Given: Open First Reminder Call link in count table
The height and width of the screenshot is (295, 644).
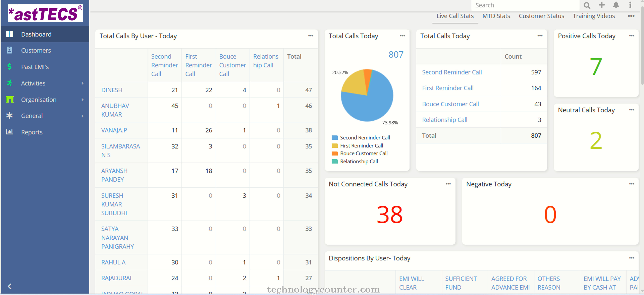Looking at the screenshot, I should tap(447, 88).
